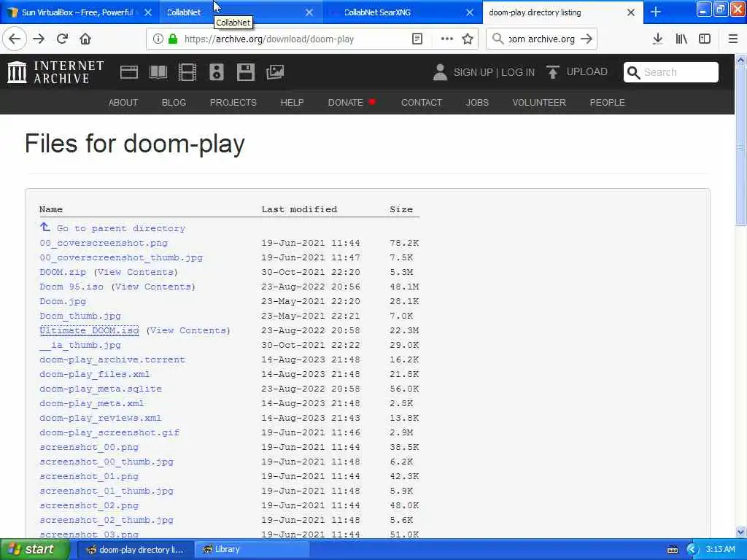747x560 pixels.
Task: Click the search bar go arrow
Action: (587, 39)
